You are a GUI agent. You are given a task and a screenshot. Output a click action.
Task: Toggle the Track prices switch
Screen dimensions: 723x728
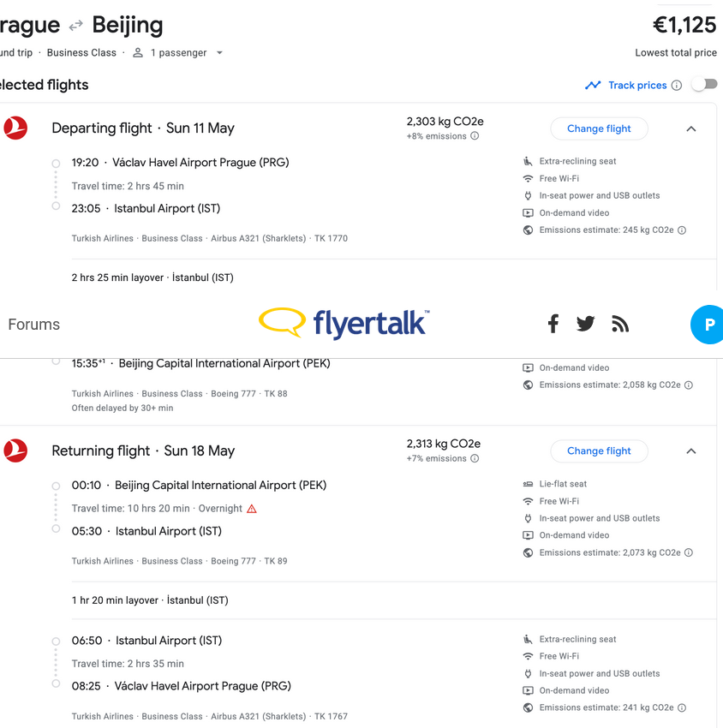pyautogui.click(x=703, y=85)
